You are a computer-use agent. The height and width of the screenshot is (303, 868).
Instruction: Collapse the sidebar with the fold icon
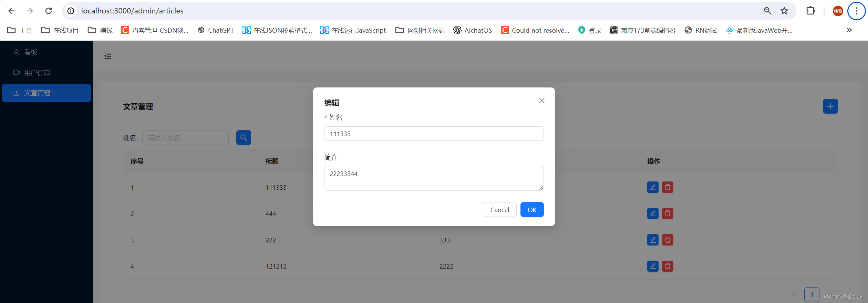108,56
